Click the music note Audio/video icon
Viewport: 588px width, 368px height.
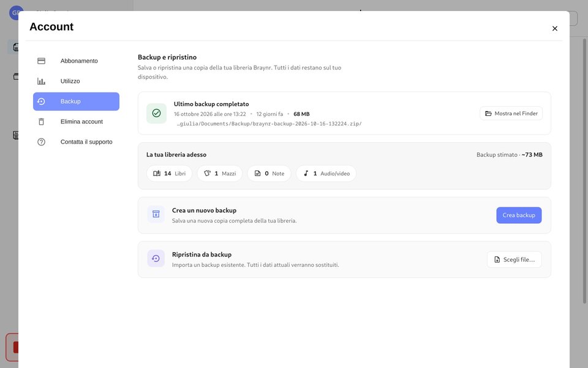click(306, 174)
